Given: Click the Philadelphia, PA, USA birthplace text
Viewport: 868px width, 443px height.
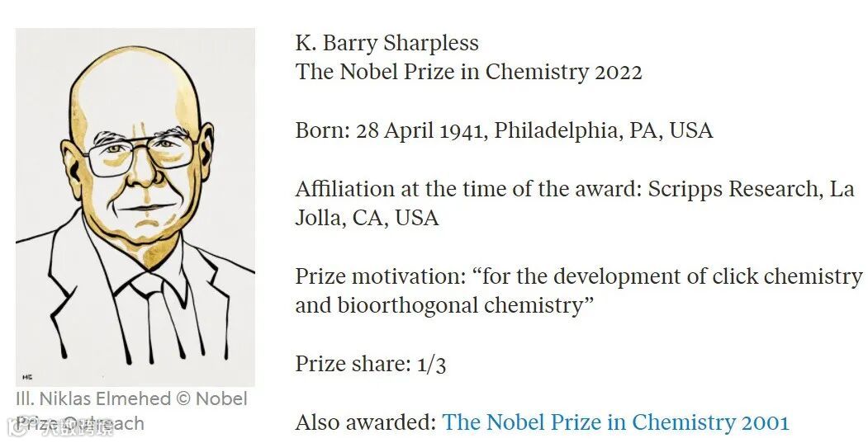Looking at the screenshot, I should coord(604,130).
